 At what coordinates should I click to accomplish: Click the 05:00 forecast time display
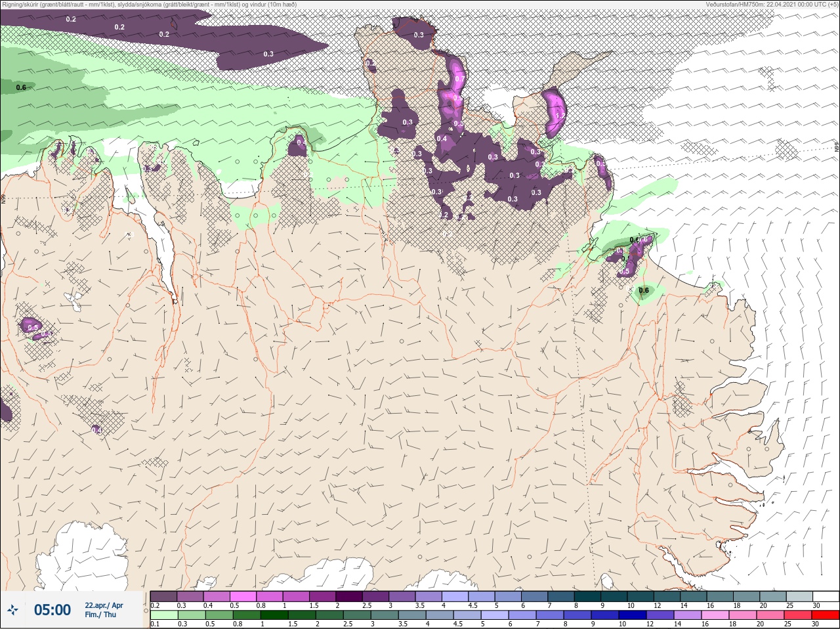coord(52,610)
